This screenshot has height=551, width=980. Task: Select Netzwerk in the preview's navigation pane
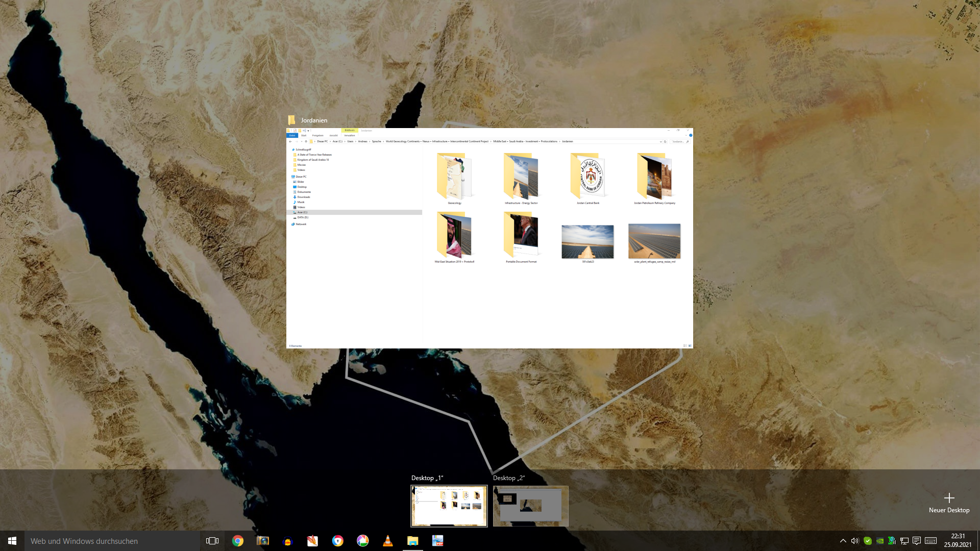301,224
